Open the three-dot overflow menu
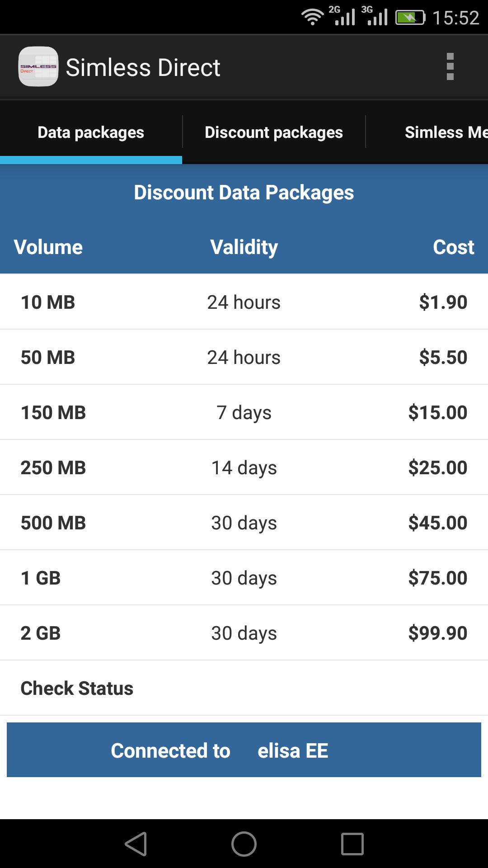Screen dimensions: 488x868 click(x=450, y=67)
